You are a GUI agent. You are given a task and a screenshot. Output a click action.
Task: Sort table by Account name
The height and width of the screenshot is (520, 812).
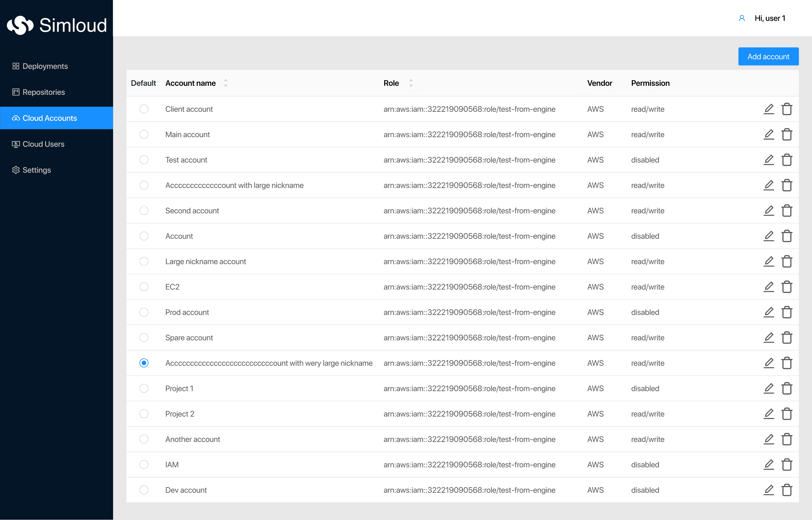click(x=225, y=83)
